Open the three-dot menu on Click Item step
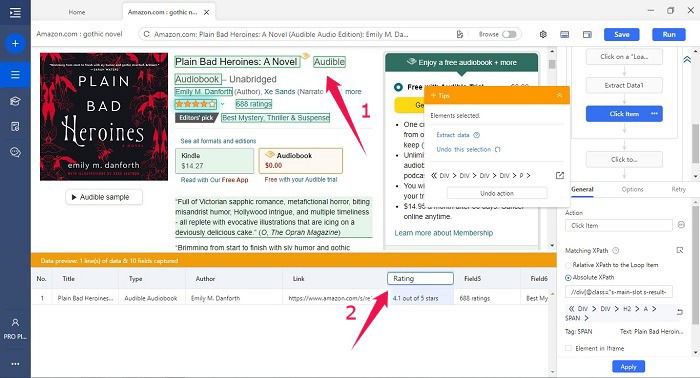The image size is (700, 378). pyautogui.click(x=654, y=114)
